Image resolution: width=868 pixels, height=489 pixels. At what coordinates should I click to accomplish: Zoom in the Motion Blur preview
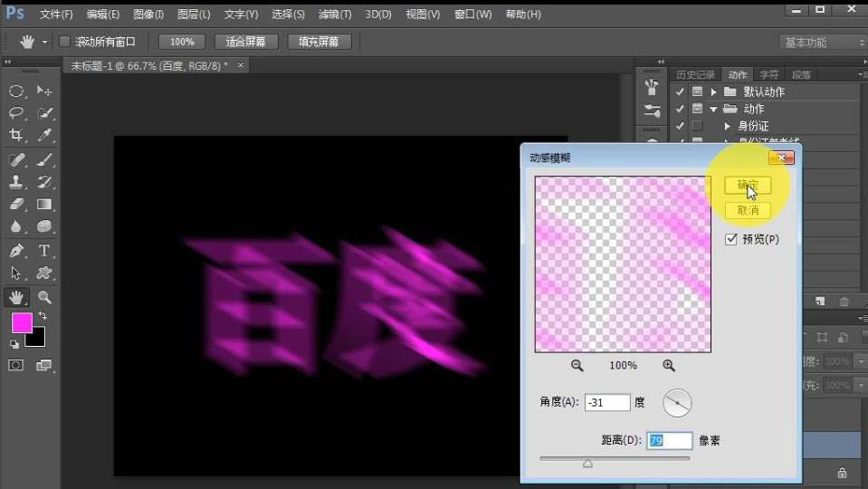point(669,366)
